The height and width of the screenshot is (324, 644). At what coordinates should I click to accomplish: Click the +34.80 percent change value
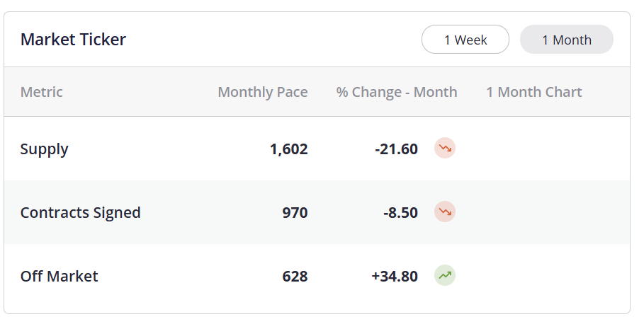coord(395,276)
